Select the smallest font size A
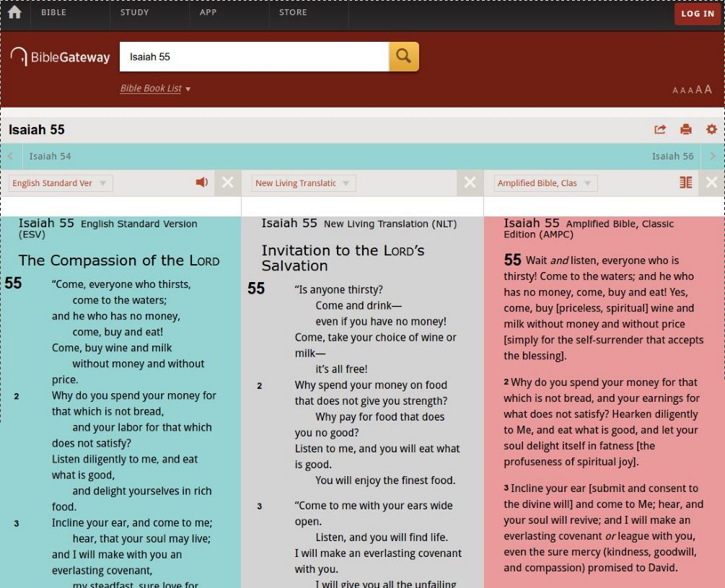 pos(675,91)
